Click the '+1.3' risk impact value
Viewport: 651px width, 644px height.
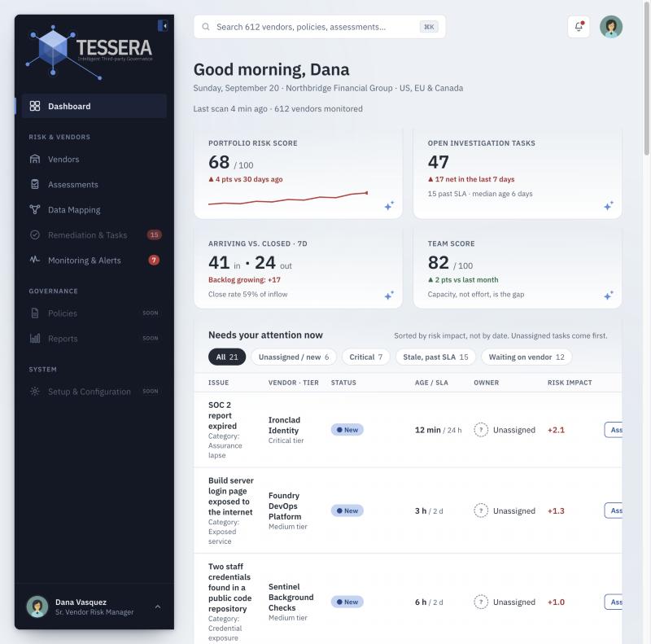[556, 510]
